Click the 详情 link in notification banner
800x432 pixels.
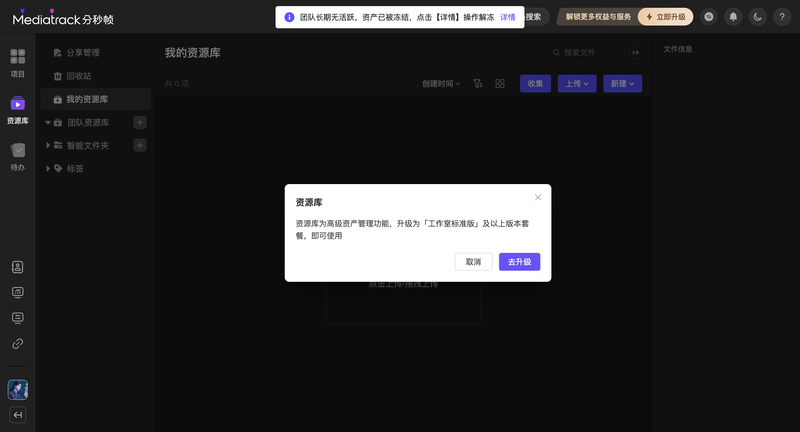click(x=507, y=17)
